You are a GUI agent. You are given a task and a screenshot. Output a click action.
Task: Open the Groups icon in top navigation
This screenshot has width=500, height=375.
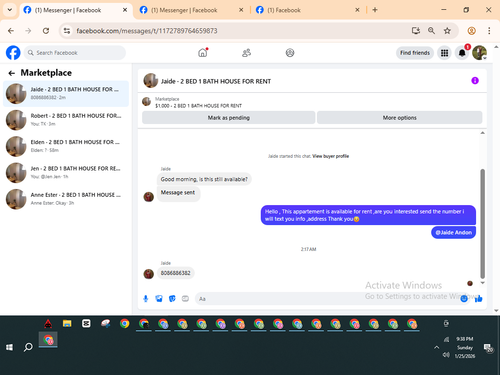pos(290,53)
